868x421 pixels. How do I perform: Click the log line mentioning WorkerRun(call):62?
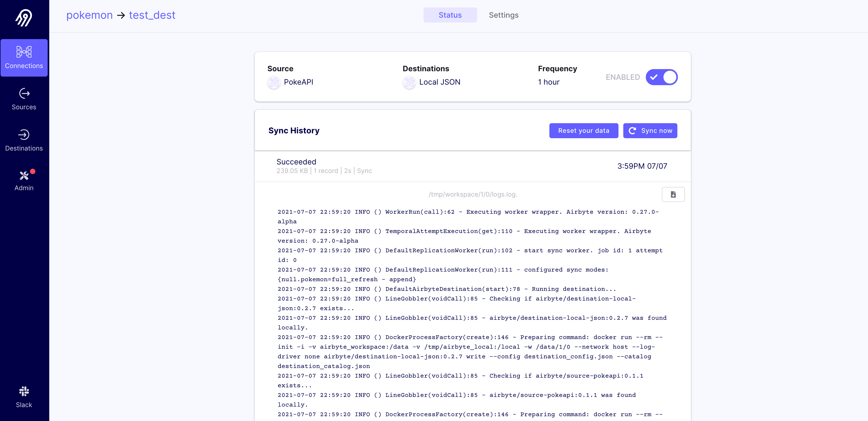(468, 217)
